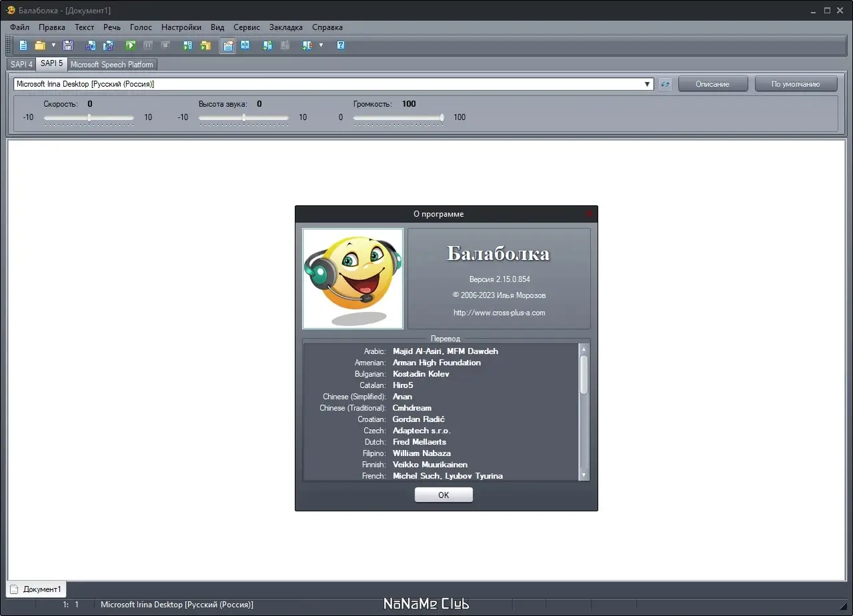853x616 pixels.
Task: Open the Настройки menu
Action: pos(181,27)
